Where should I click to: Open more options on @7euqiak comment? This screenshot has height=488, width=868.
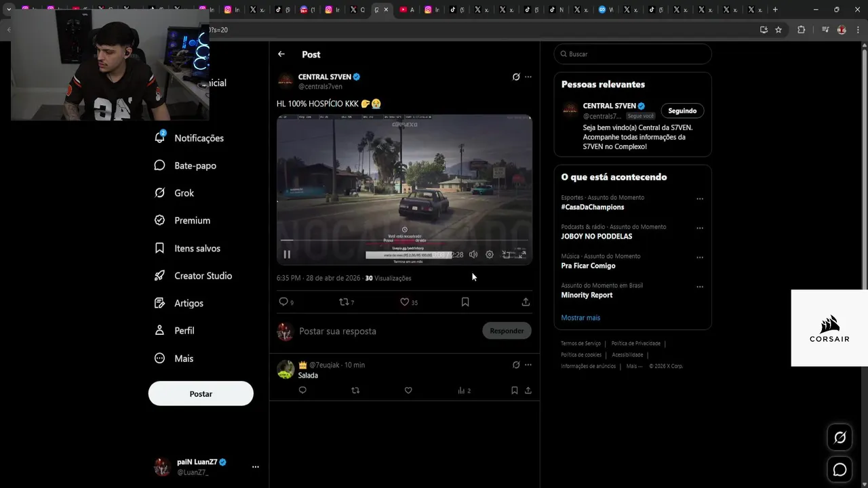tap(528, 365)
